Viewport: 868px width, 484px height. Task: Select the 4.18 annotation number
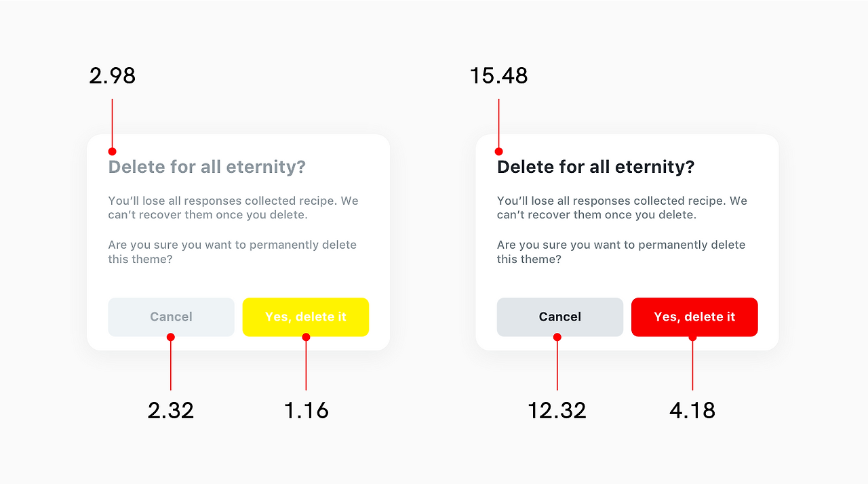[x=693, y=410]
